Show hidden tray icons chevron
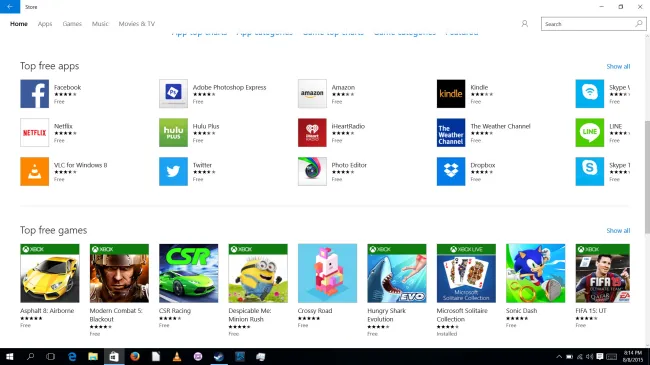This screenshot has height=365, width=650. (559, 357)
